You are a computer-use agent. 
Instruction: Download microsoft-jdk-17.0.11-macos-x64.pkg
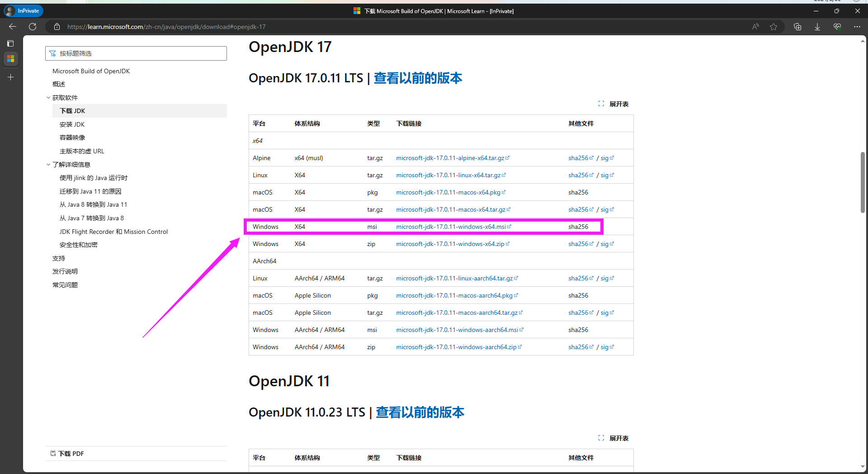tap(451, 192)
